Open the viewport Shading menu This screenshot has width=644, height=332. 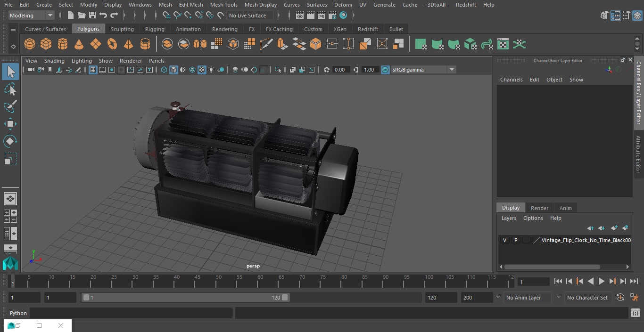pos(54,61)
